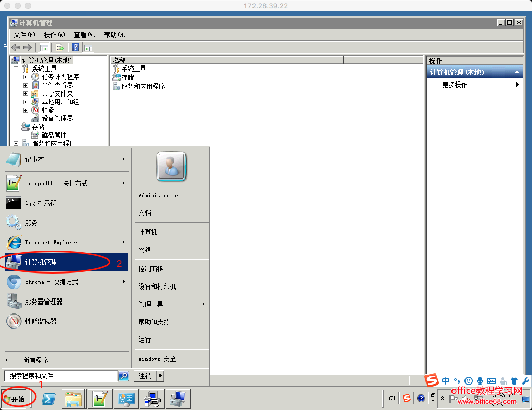Viewport: 532px width, 410px height.
Task: Collapse the 系统工具 tree node
Action: click(16, 69)
